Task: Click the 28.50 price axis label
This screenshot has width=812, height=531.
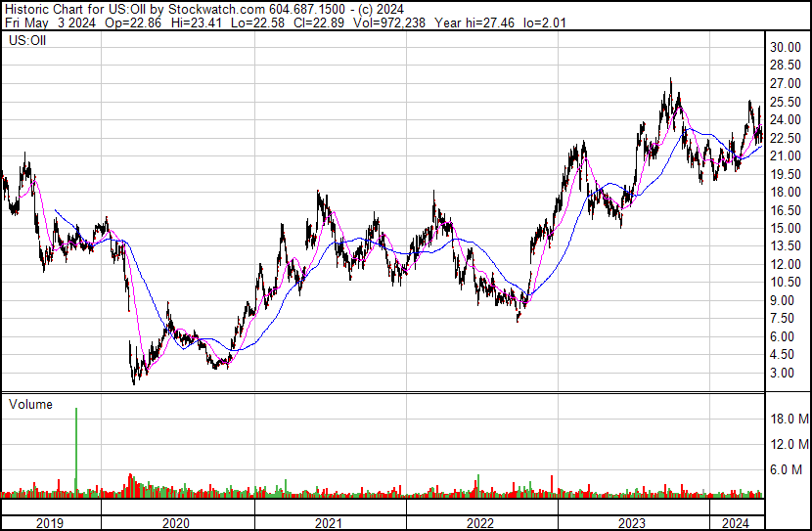Action: pyautogui.click(x=786, y=66)
